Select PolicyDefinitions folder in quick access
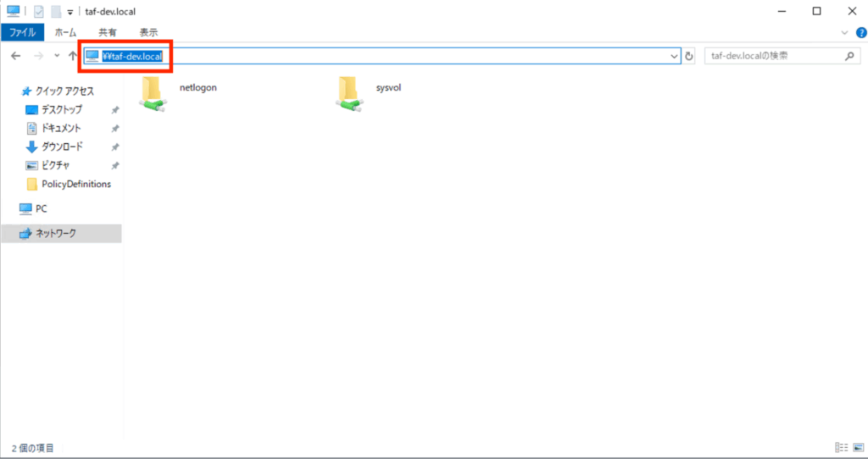Image resolution: width=868 pixels, height=459 pixels. pyautogui.click(x=75, y=184)
